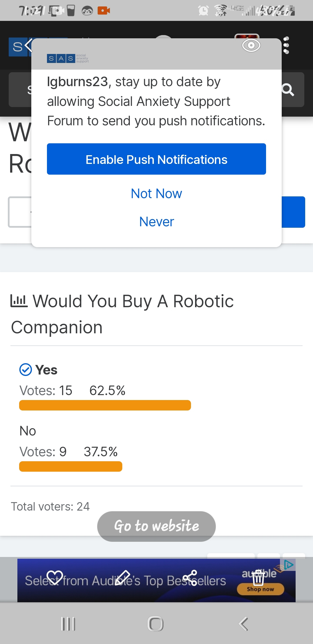Tap the poll bar chart icon
The height and width of the screenshot is (644, 313).
tap(19, 301)
